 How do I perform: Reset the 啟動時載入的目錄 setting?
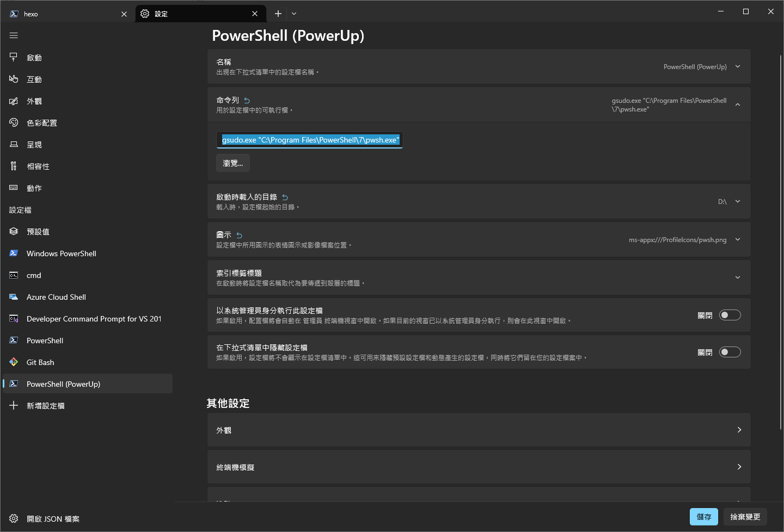[x=285, y=197]
